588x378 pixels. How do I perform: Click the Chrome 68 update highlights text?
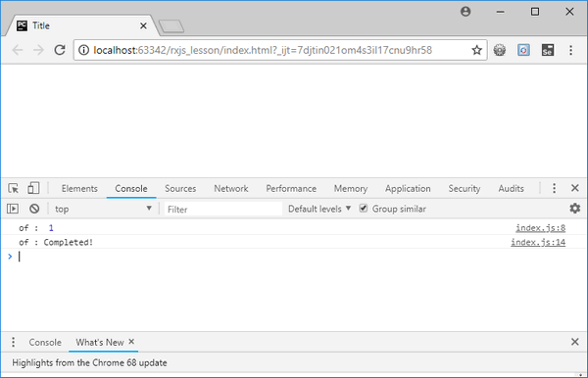(x=89, y=362)
